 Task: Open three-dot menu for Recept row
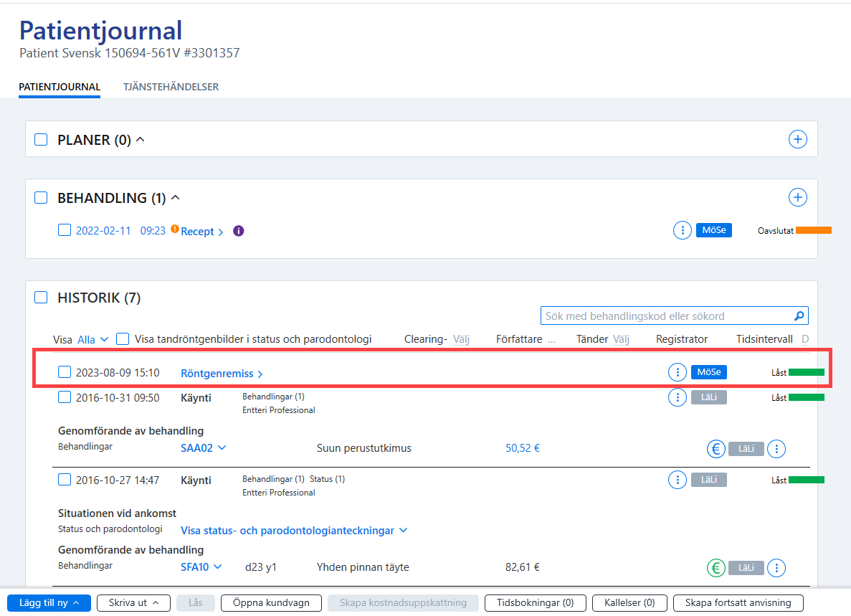[x=683, y=231]
